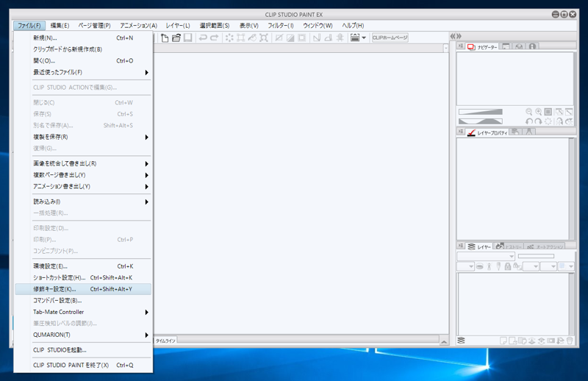Click the Show selection border toolbar icon
This screenshot has height=381, width=588.
[302, 38]
